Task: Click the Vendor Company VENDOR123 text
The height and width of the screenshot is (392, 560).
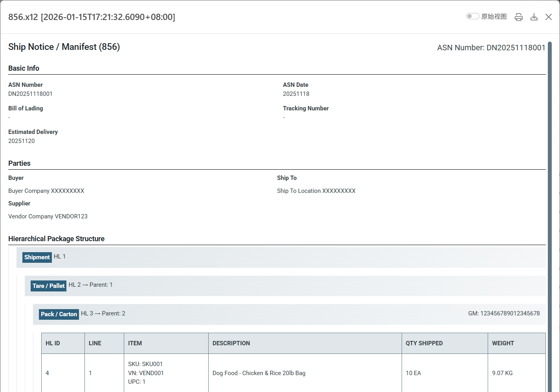Action: point(48,216)
